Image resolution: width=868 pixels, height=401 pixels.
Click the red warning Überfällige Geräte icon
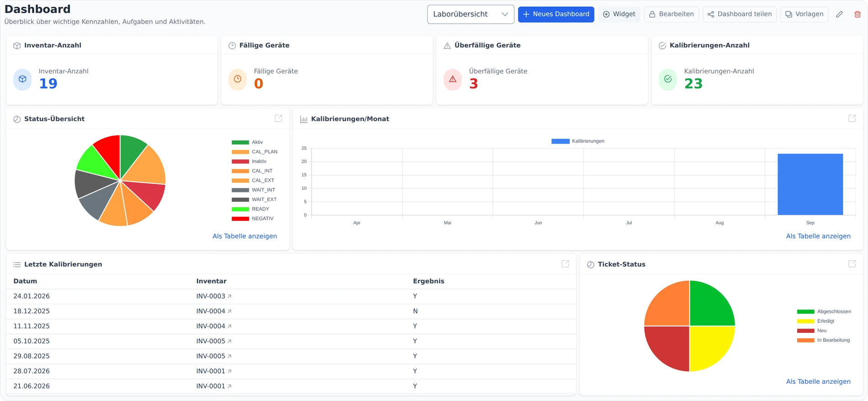453,79
